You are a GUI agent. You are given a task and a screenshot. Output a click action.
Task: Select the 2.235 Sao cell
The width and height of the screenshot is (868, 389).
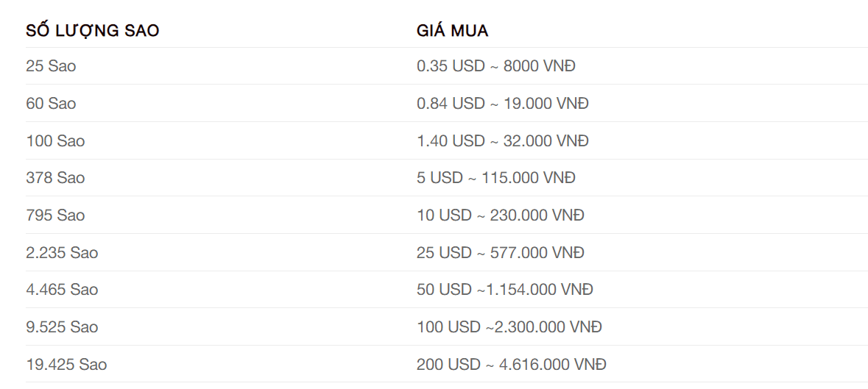pyautogui.click(x=62, y=252)
